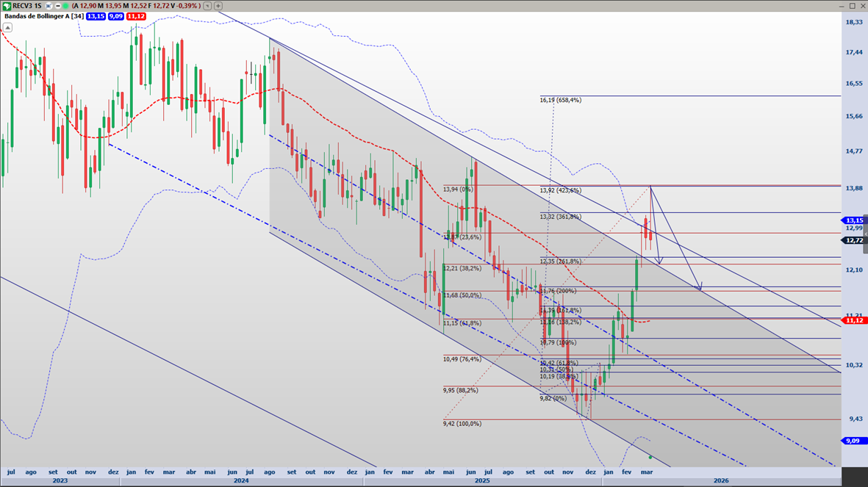
Task: Collapse the indicator legend with up arrow
Action: click(x=7, y=28)
